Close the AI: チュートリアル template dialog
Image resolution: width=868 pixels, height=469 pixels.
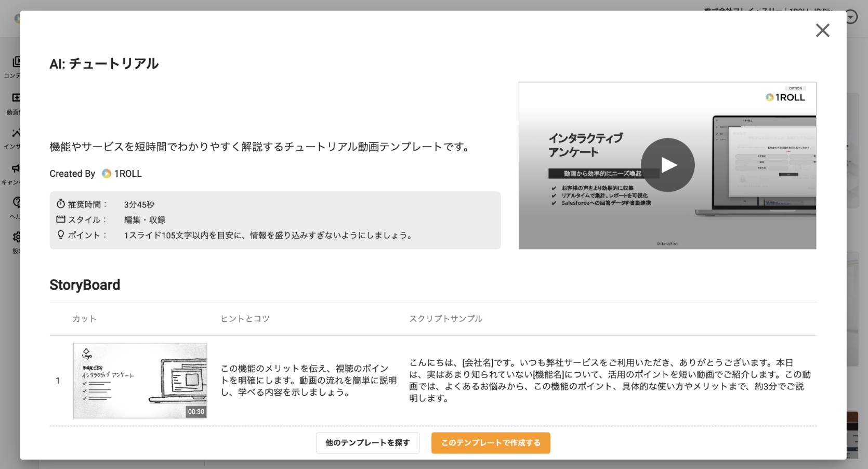click(x=823, y=31)
